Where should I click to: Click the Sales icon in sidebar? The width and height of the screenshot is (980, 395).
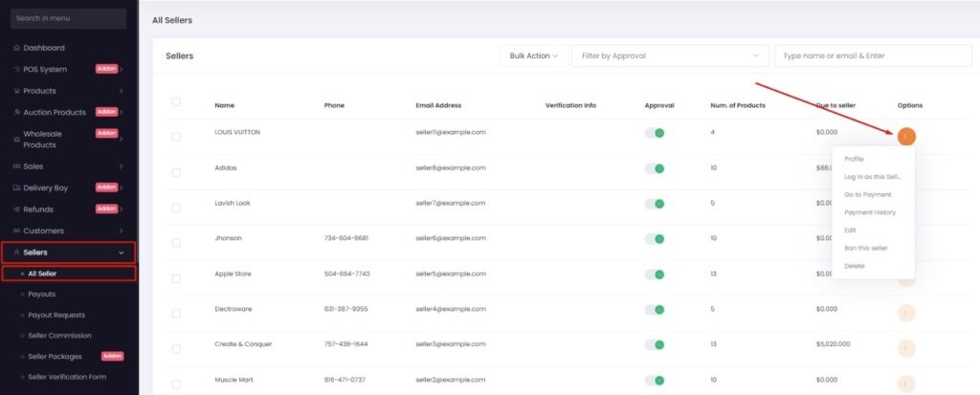(17, 166)
